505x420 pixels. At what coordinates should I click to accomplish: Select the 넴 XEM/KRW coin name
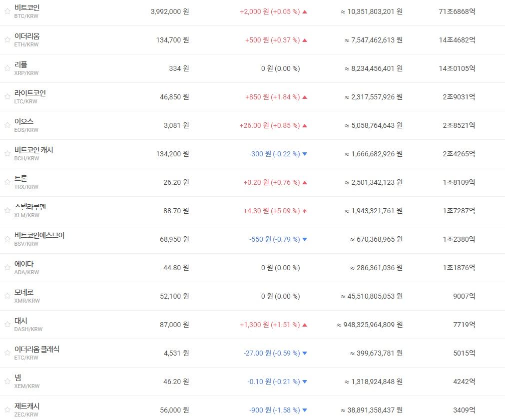(18, 378)
